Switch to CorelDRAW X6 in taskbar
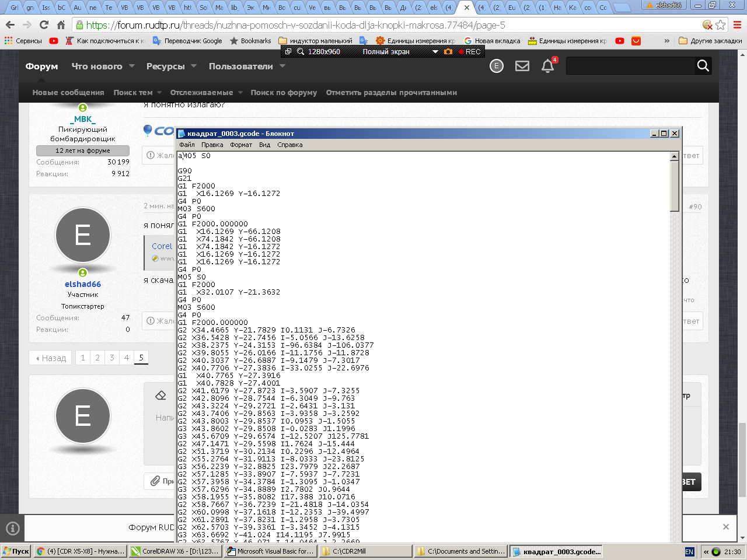The height and width of the screenshot is (560, 747). (x=174, y=551)
